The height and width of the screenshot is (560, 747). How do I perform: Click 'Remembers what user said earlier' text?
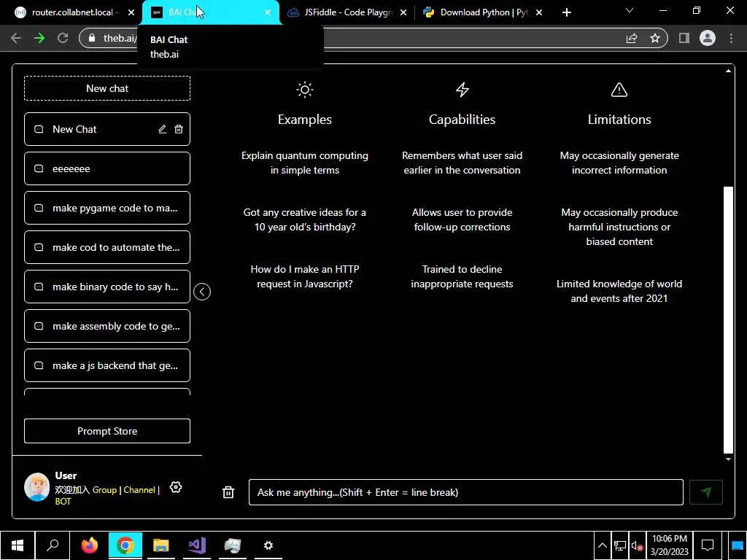click(462, 163)
